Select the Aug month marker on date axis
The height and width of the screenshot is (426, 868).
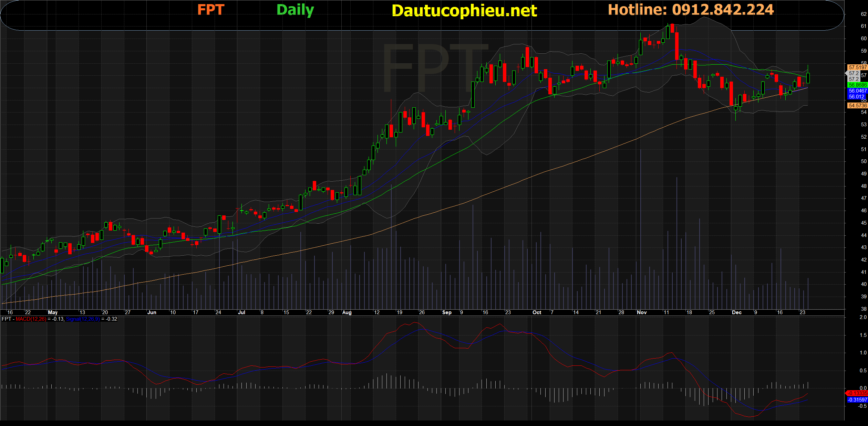(x=347, y=312)
